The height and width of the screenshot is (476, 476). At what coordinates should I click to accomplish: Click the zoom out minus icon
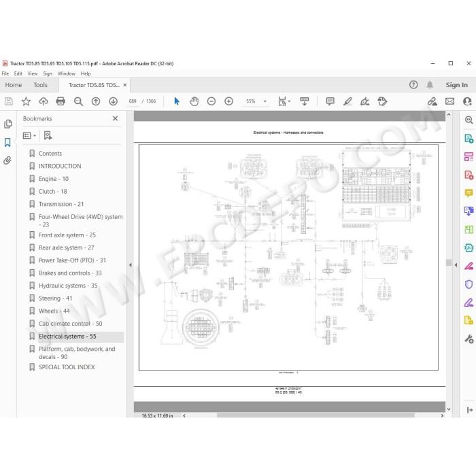pyautogui.click(x=211, y=101)
